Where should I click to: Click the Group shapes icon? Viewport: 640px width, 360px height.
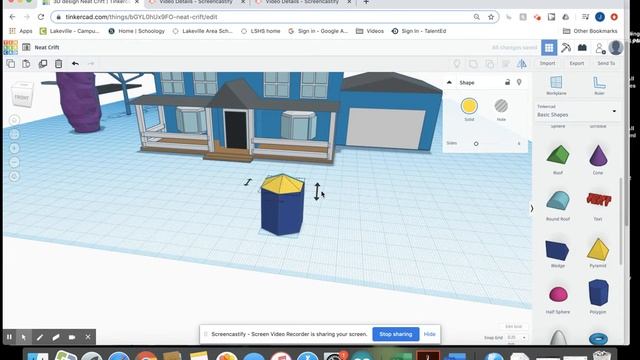(473, 64)
